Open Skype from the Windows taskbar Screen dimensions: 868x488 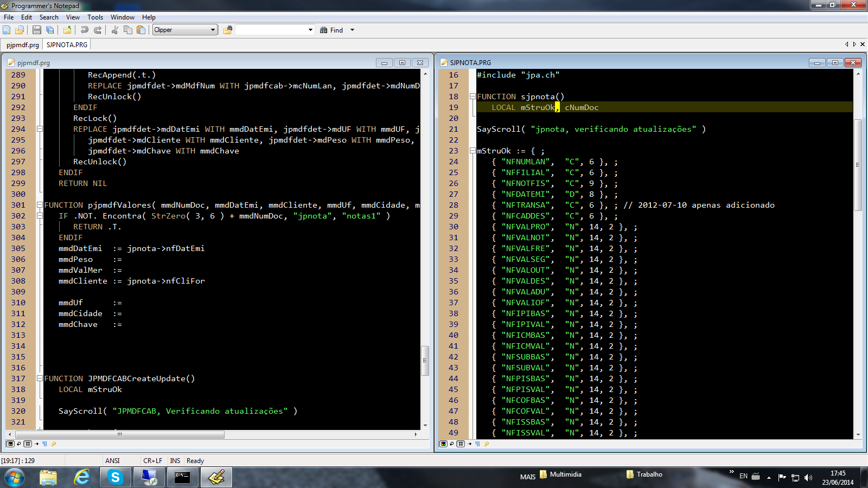tap(115, 477)
